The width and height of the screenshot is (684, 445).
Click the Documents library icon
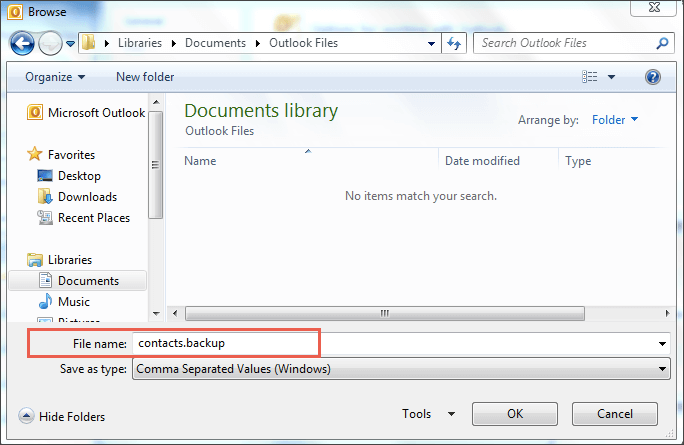click(x=45, y=280)
